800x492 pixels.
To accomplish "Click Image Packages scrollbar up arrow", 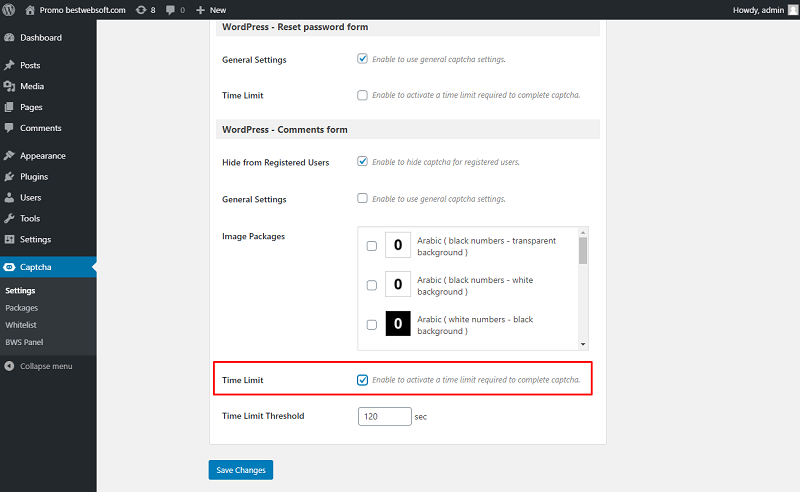I will [583, 232].
